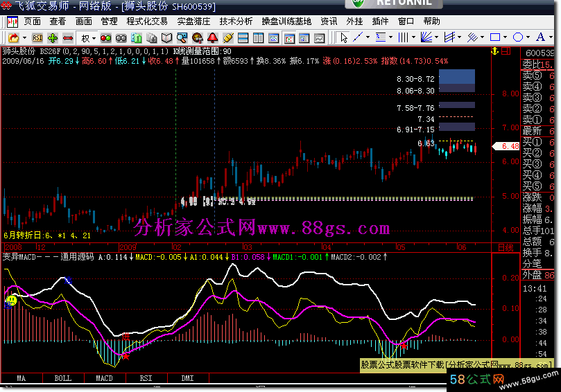Click the chart window icon after the layouts
The width and height of the screenshot is (561, 392).
click(273, 37)
